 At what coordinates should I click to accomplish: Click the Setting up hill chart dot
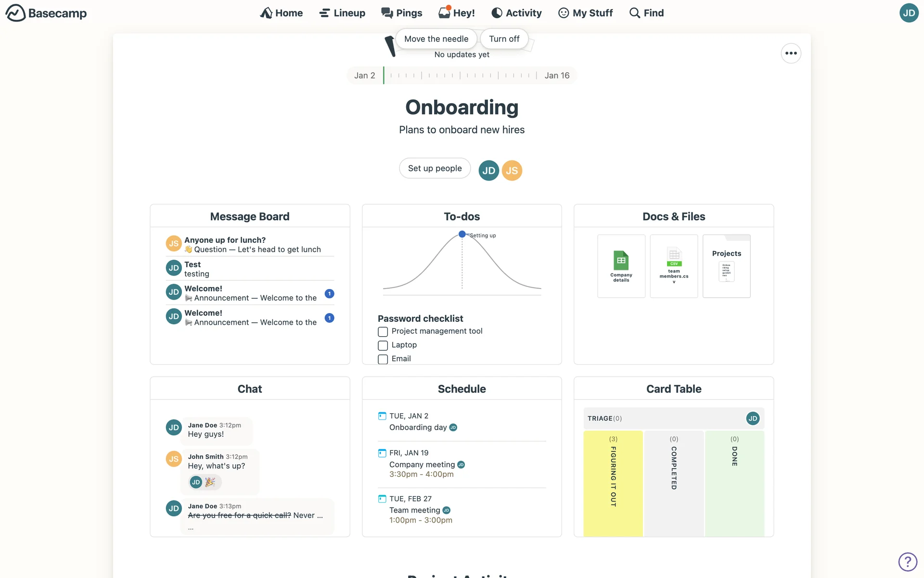[x=462, y=234]
